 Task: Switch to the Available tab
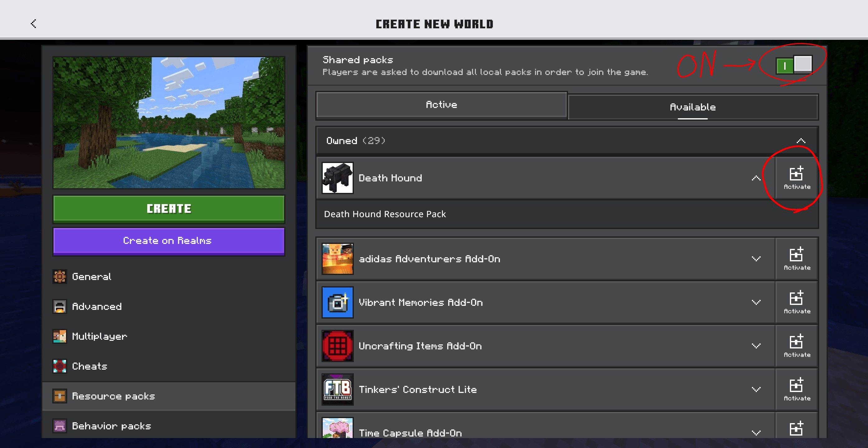click(x=693, y=107)
